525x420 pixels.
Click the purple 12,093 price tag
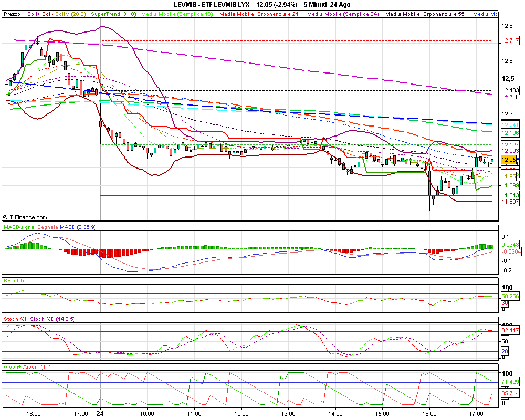[x=510, y=151]
